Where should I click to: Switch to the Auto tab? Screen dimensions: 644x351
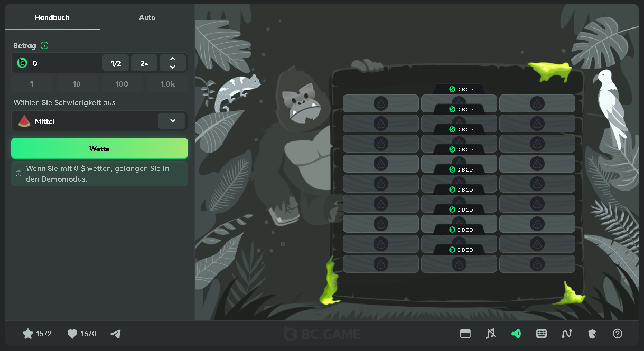coord(147,17)
